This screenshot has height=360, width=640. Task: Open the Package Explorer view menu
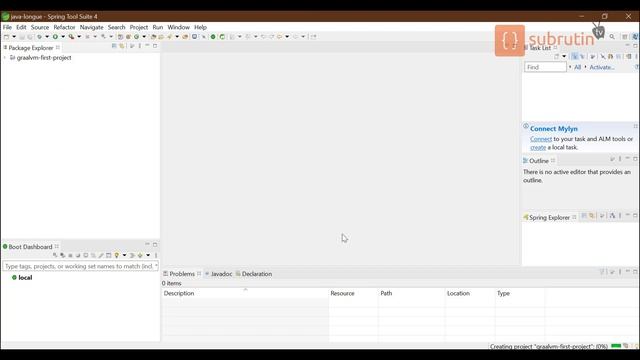[140, 46]
